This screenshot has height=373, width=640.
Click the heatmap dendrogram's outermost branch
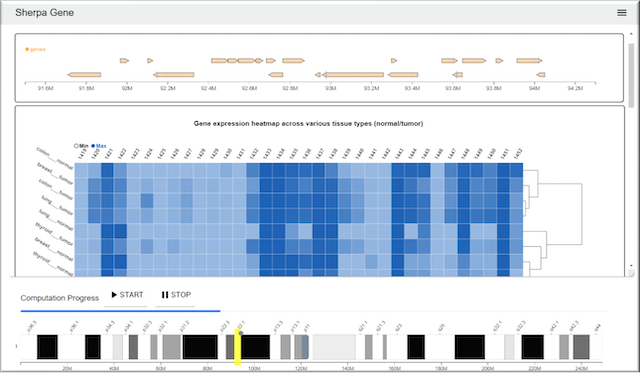(582, 214)
